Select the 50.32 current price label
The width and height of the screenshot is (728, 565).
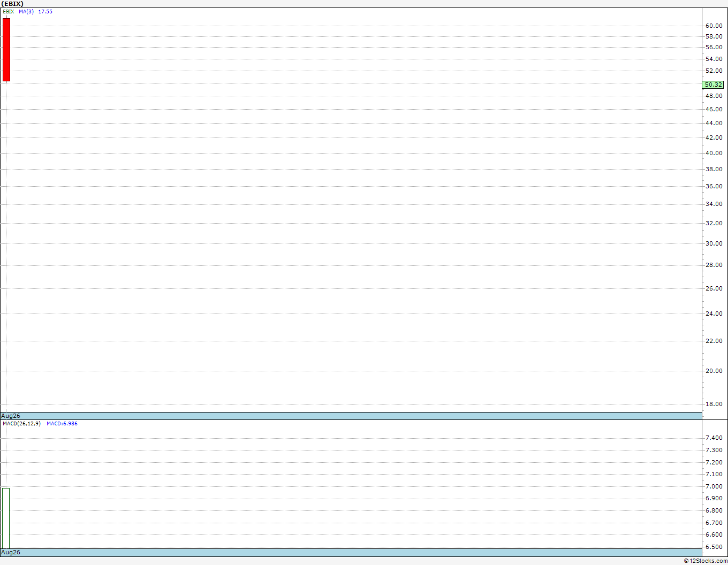(714, 85)
